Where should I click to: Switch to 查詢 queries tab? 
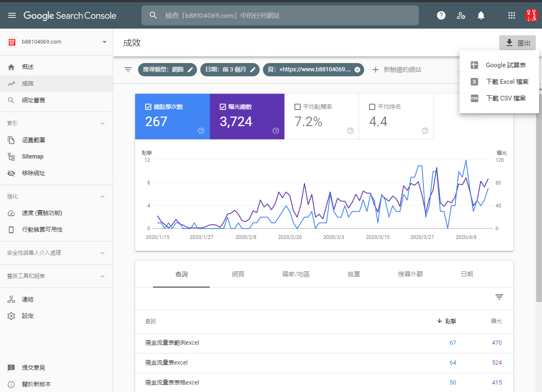(181, 274)
